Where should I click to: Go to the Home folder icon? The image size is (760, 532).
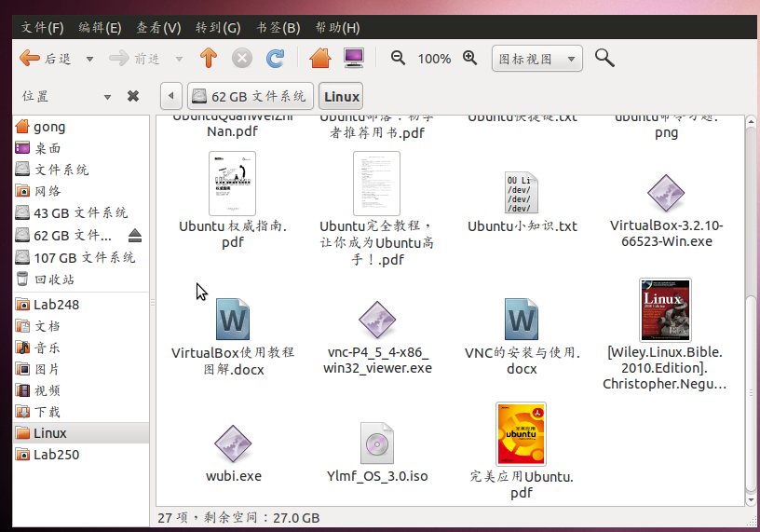click(x=320, y=58)
